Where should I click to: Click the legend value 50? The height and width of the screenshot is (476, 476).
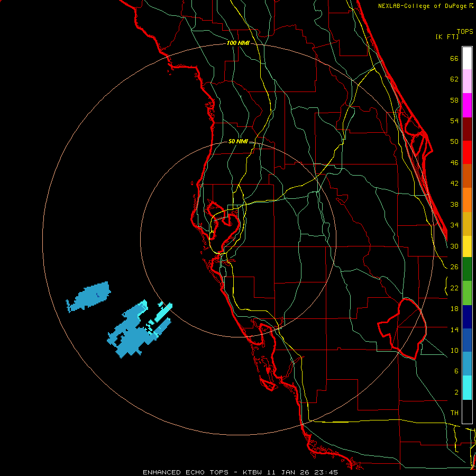pyautogui.click(x=454, y=142)
